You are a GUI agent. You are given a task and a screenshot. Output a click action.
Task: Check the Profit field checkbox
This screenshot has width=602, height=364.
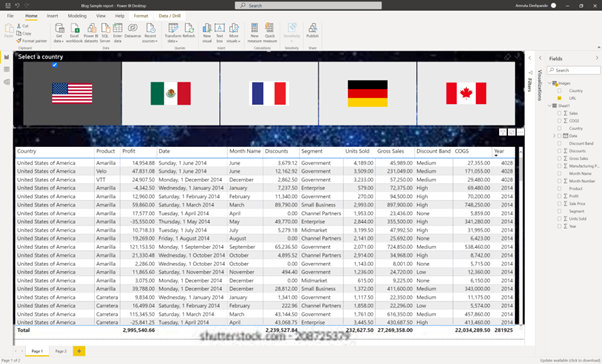coord(559,196)
